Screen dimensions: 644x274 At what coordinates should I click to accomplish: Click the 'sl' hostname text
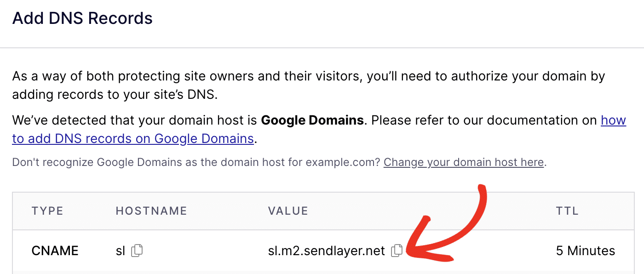tap(121, 251)
